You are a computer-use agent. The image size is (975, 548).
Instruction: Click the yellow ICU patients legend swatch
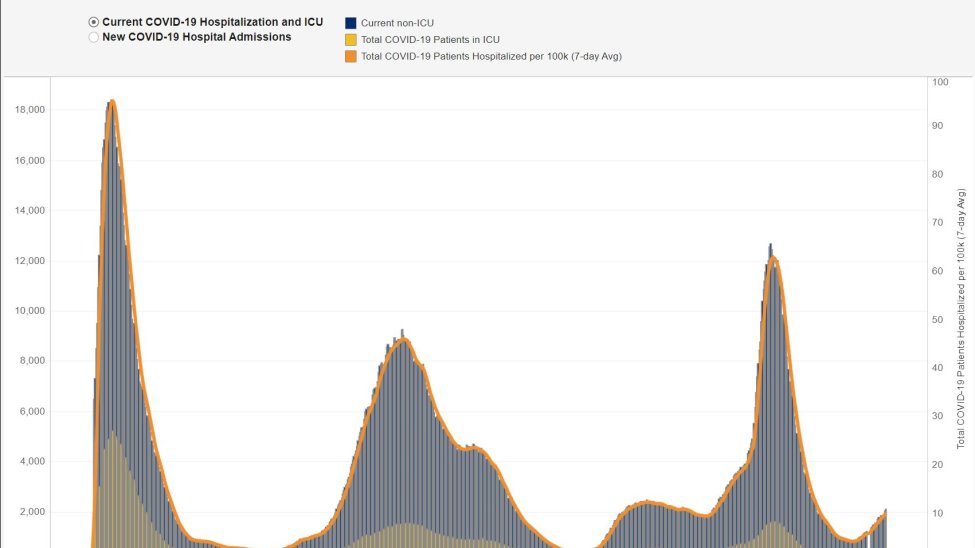pos(351,40)
